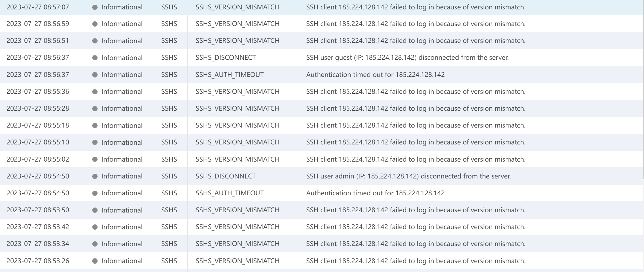644x272 pixels.
Task: Click the SSH user admin disconnected message
Action: (x=408, y=176)
